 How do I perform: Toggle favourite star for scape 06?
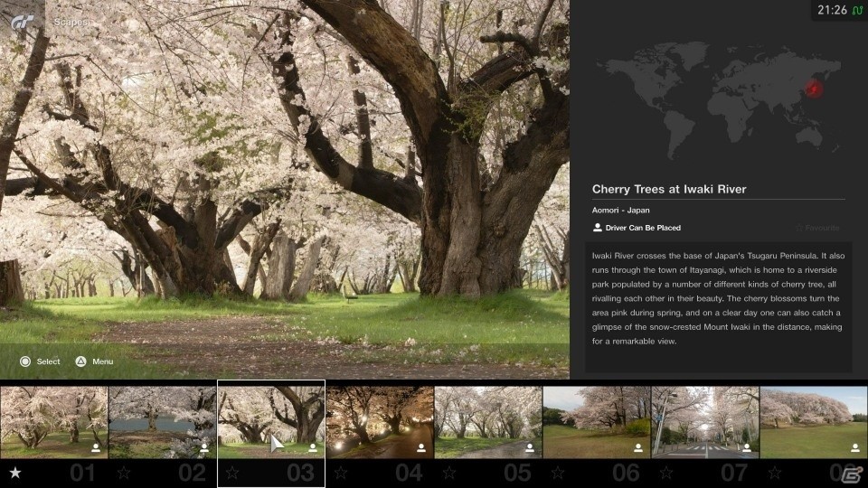(558, 473)
